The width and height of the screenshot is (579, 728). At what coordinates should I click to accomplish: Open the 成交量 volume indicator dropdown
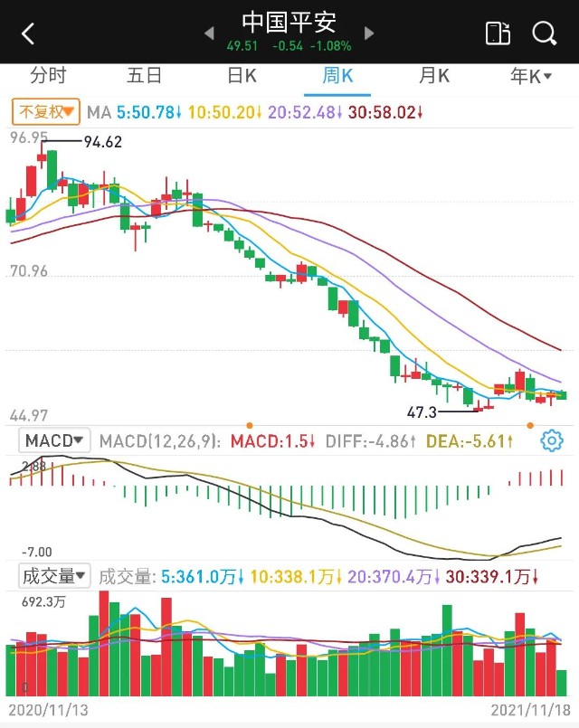[56, 576]
